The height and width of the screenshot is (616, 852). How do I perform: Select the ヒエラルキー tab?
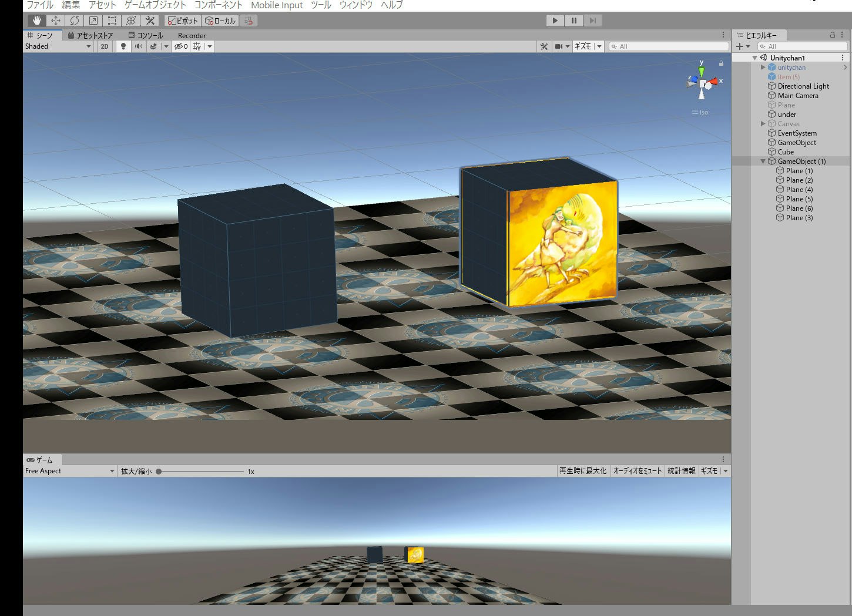coord(758,35)
